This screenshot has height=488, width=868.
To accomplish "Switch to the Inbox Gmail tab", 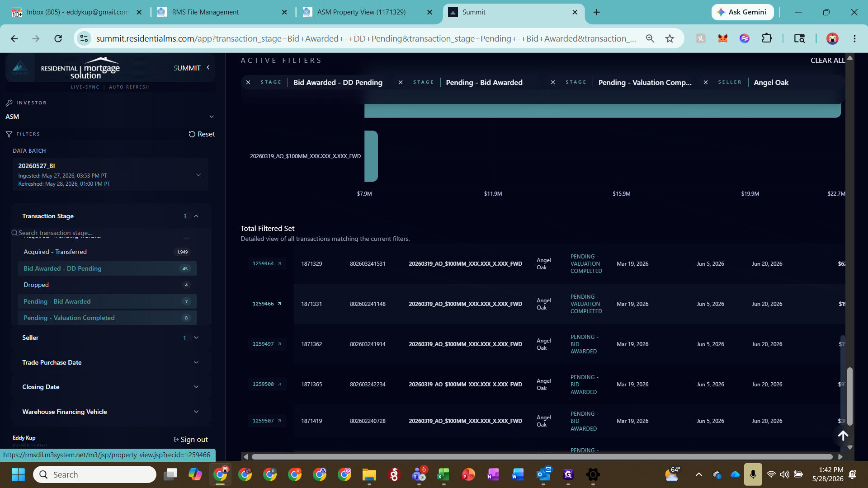I will (x=77, y=12).
